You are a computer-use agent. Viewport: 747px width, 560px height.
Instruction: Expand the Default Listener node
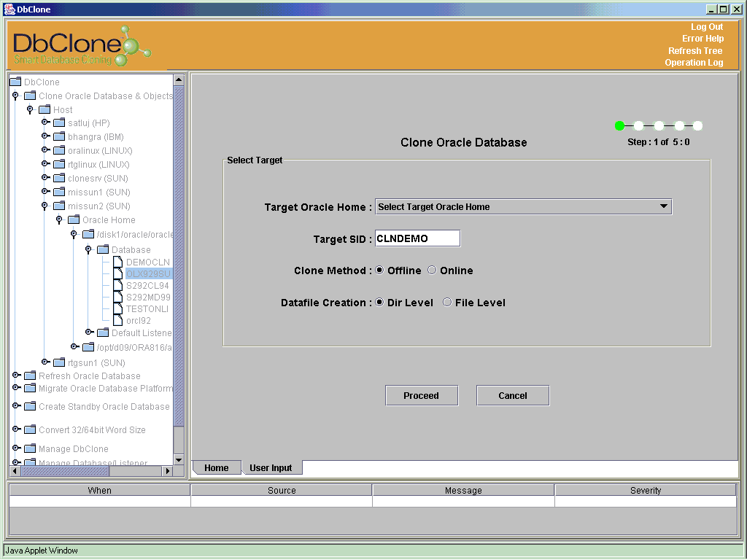tap(90, 332)
